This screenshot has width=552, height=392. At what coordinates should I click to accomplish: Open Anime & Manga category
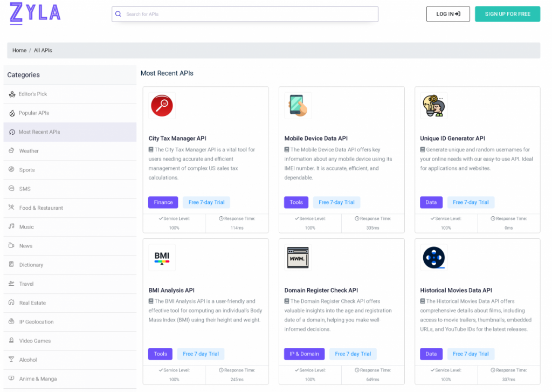70,379
